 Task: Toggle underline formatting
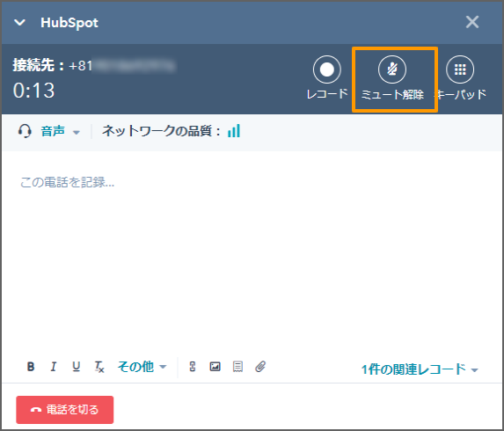(77, 367)
